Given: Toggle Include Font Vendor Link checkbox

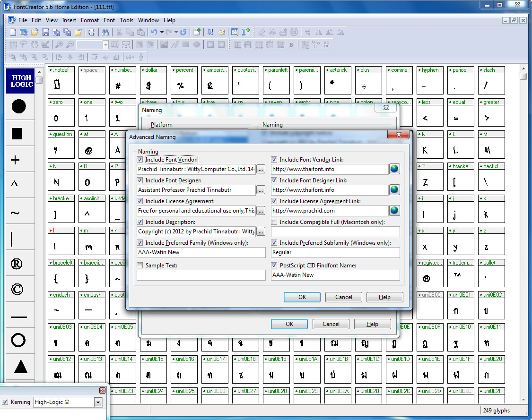Looking at the screenshot, I should point(274,160).
